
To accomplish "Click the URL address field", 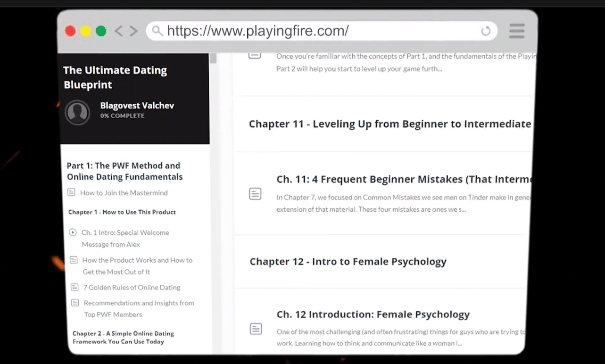I will [322, 31].
